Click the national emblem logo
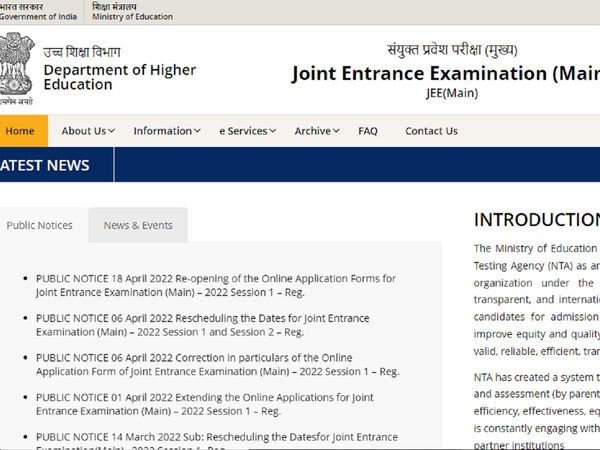This screenshot has height=450, width=600. coord(16,68)
